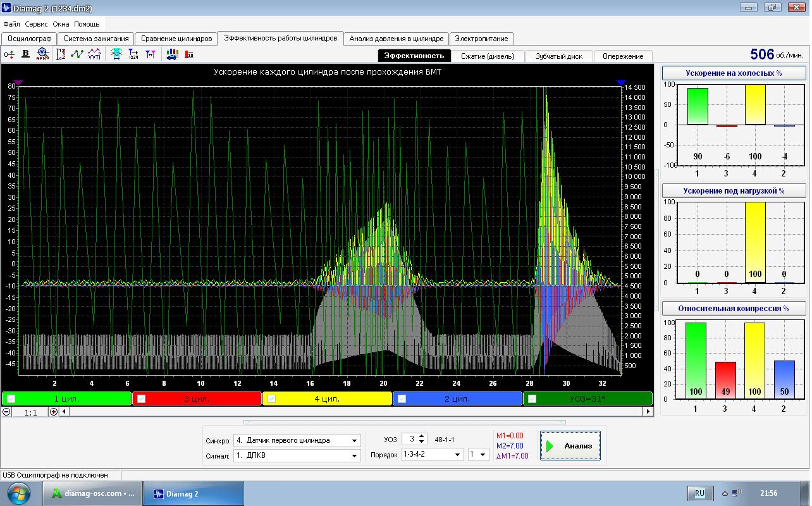Click the RU language indicator
812x506 pixels.
[699, 493]
